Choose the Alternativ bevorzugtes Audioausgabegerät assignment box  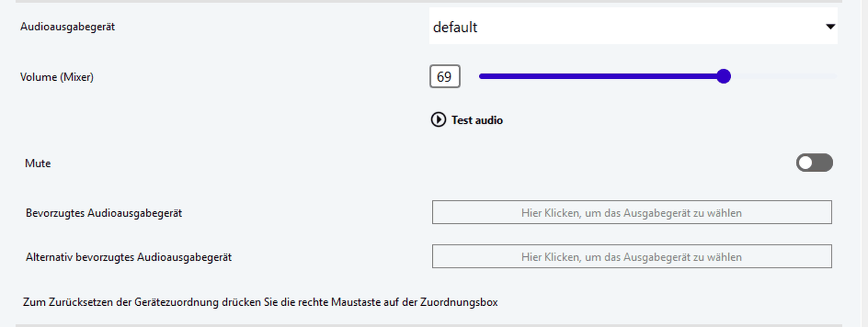631,256
